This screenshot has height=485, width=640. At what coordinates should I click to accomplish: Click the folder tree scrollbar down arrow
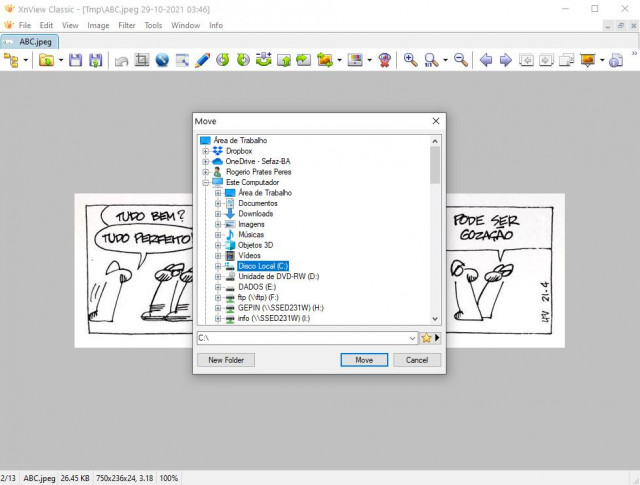(435, 319)
